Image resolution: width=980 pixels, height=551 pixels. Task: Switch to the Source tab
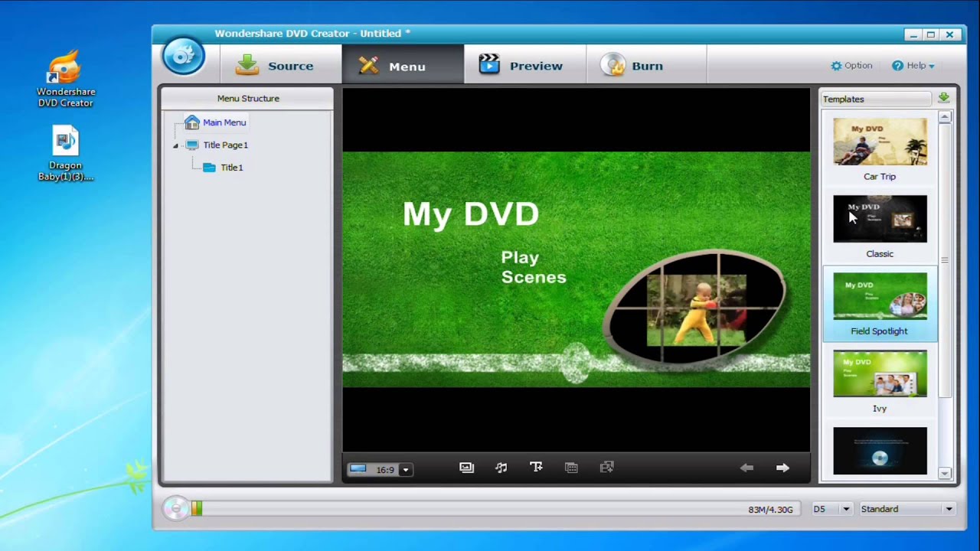(x=280, y=64)
